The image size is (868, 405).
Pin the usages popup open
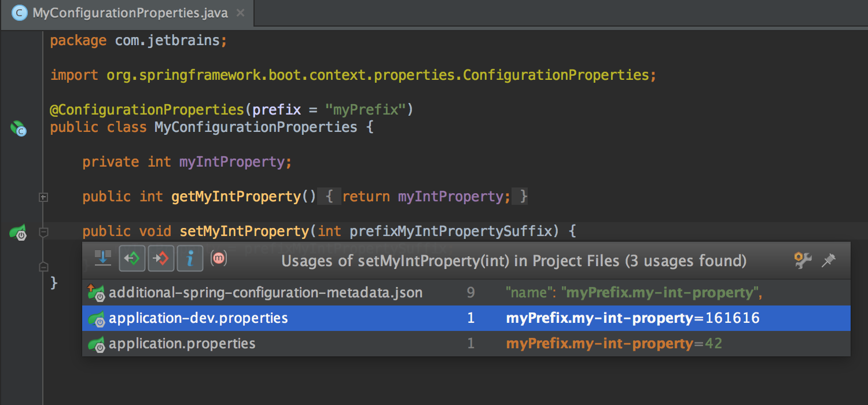pyautogui.click(x=829, y=260)
